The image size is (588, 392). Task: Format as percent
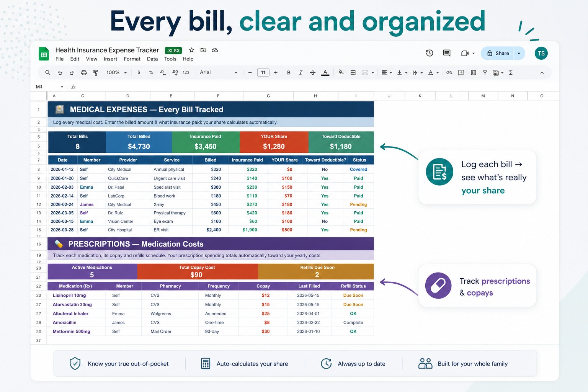(x=151, y=72)
